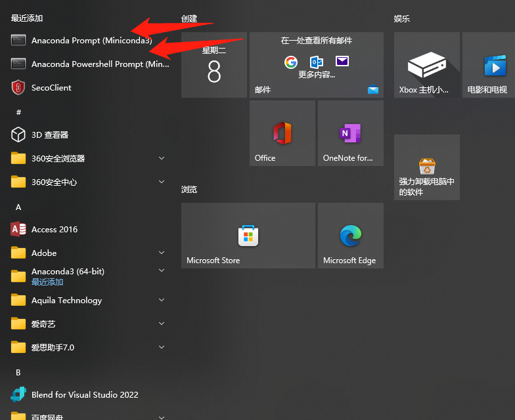Launch Anaconda Powershell Prompt icon
The image size is (515, 420).
tap(18, 64)
